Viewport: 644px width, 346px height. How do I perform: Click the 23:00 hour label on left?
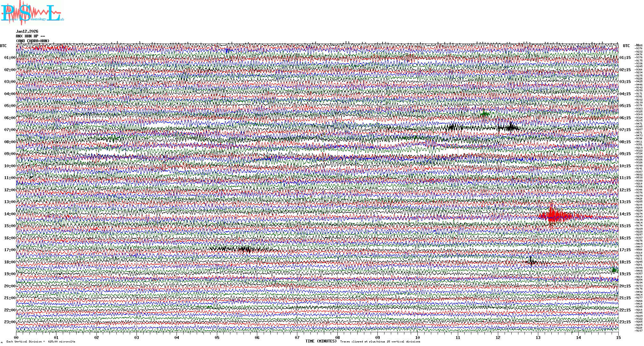coord(10,322)
